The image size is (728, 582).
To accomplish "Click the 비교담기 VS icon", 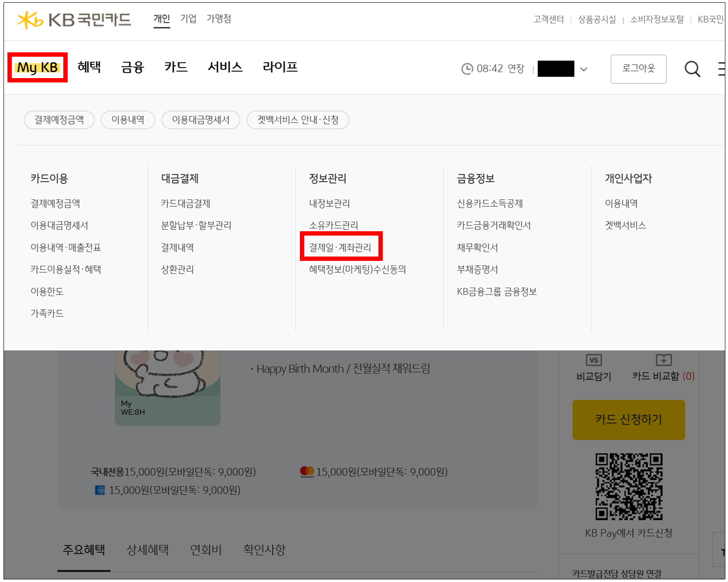I will (x=594, y=360).
